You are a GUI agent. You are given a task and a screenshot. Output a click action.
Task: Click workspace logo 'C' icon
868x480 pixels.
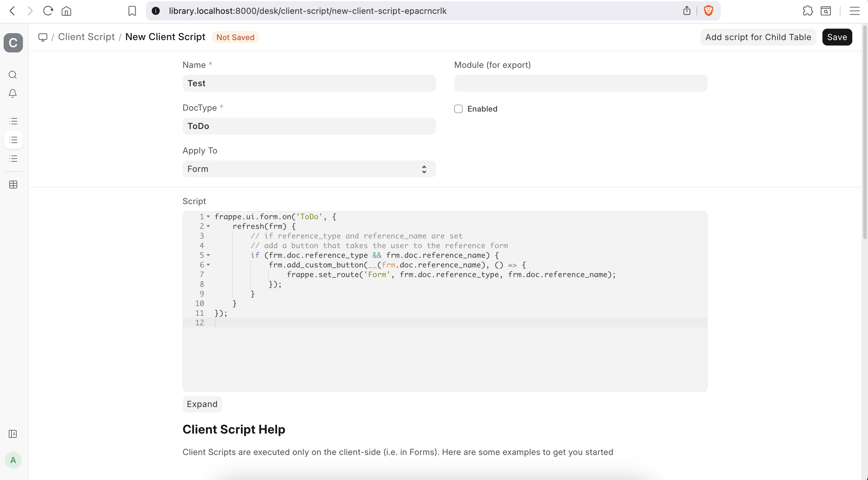tap(13, 43)
